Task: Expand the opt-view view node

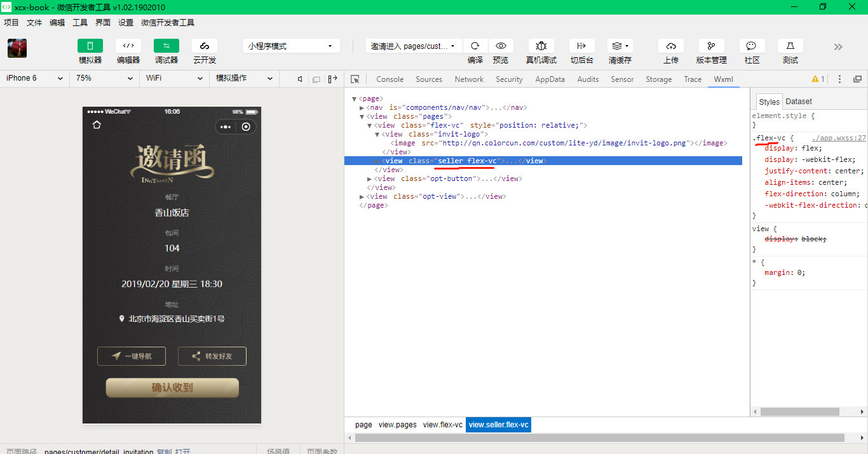Action: tap(362, 197)
